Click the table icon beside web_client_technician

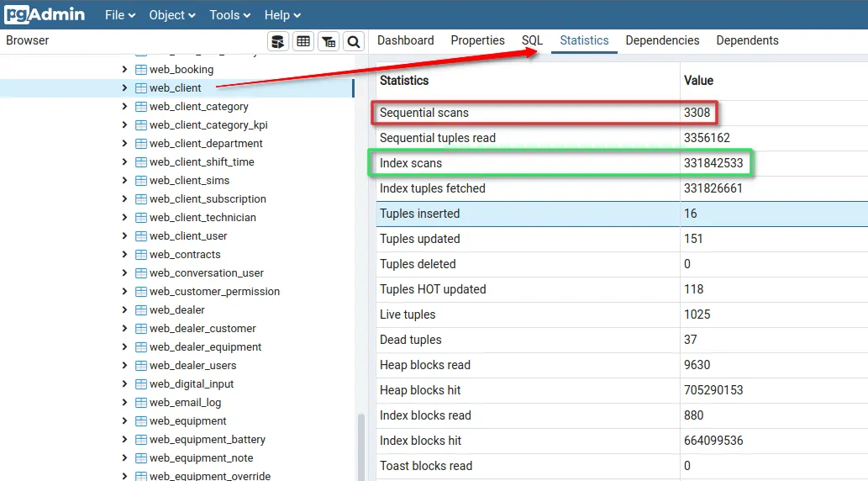click(141, 218)
